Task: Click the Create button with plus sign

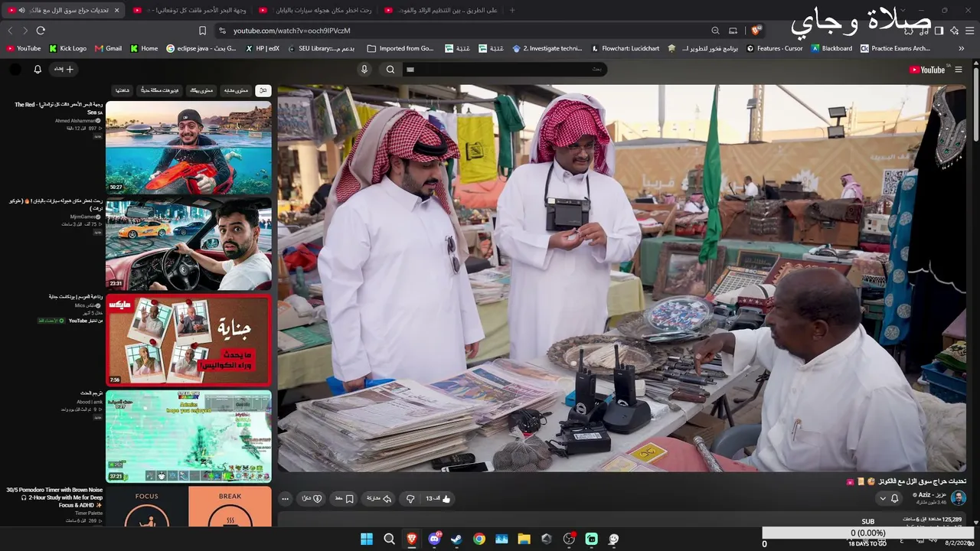Action: coord(64,69)
